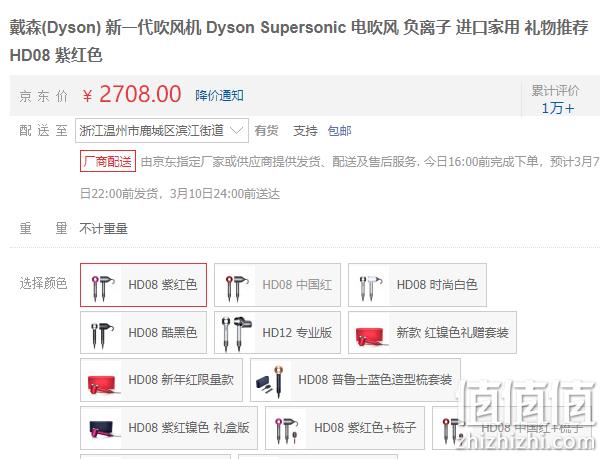Image resolution: width=605 pixels, height=459 pixels.
Task: Select the HD08 紫红色 color option
Action: [x=143, y=285]
